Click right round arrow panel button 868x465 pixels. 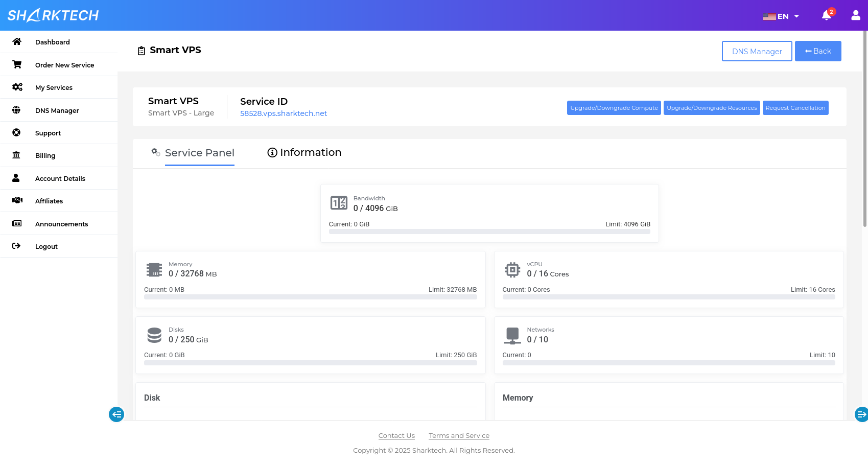[x=861, y=414]
